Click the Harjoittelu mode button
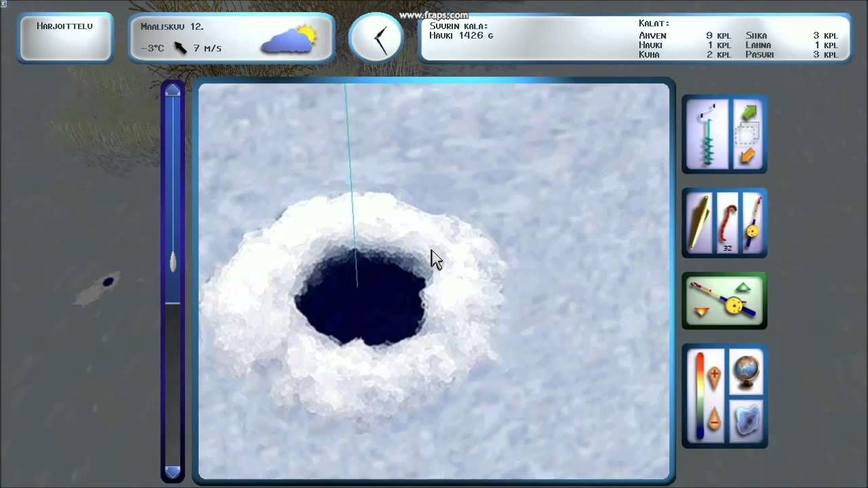Viewport: 868px width, 488px height. click(65, 39)
